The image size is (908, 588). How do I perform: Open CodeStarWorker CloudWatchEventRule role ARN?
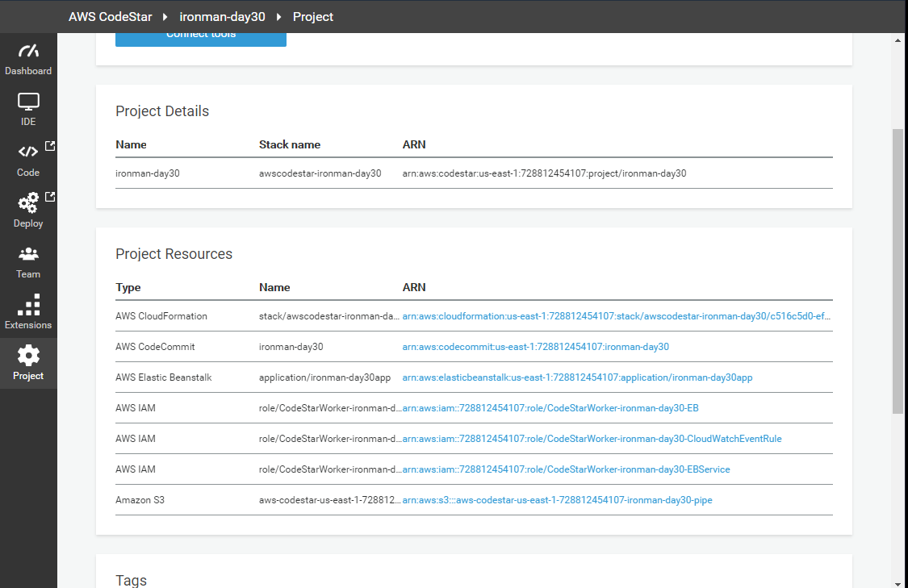[592, 439]
